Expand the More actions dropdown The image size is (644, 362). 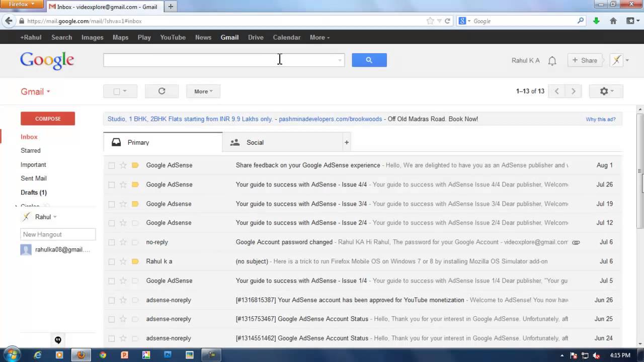click(x=203, y=91)
